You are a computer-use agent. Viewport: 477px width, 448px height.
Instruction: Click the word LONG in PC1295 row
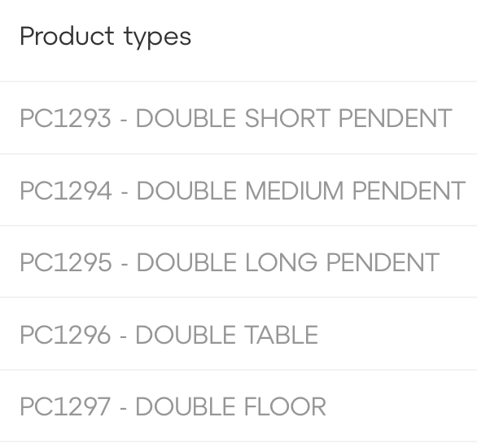(282, 262)
